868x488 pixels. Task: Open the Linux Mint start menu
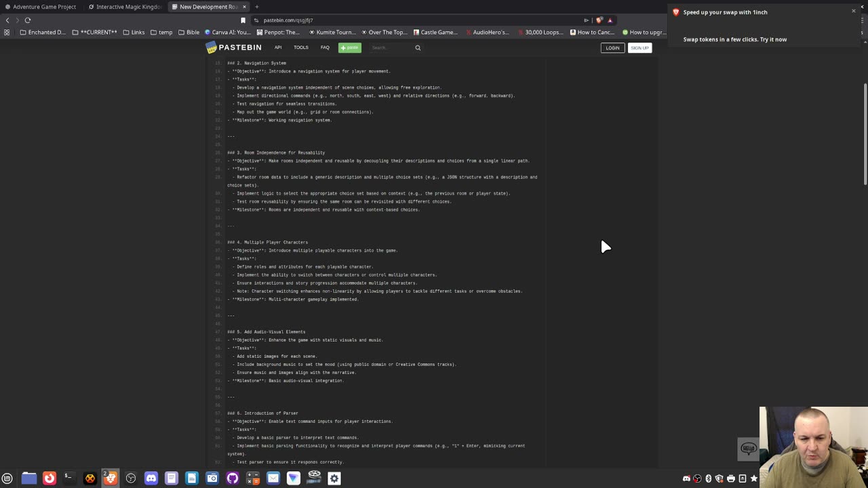[x=7, y=479]
